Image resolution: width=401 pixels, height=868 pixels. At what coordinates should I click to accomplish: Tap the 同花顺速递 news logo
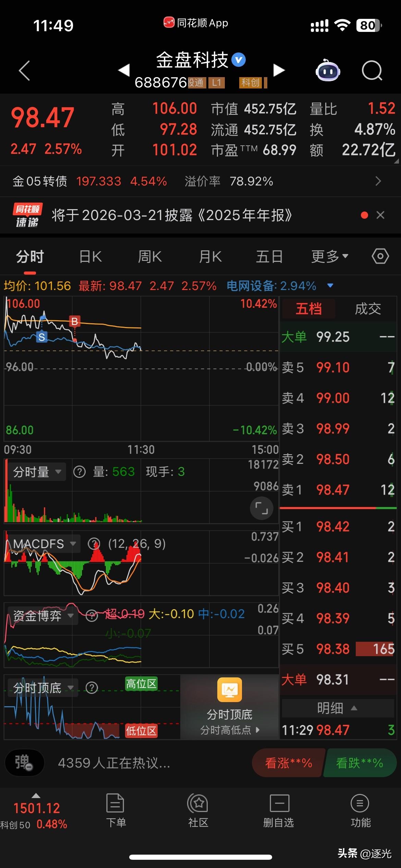tap(27, 215)
